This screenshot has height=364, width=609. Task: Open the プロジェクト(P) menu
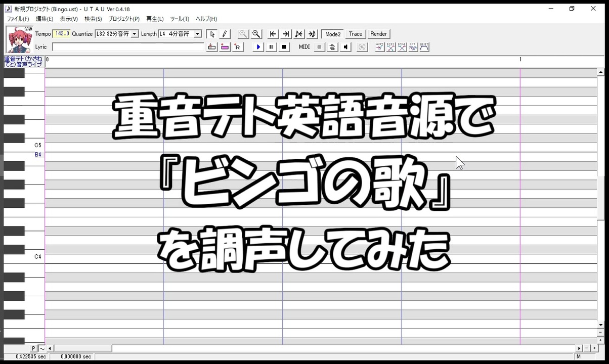click(124, 19)
